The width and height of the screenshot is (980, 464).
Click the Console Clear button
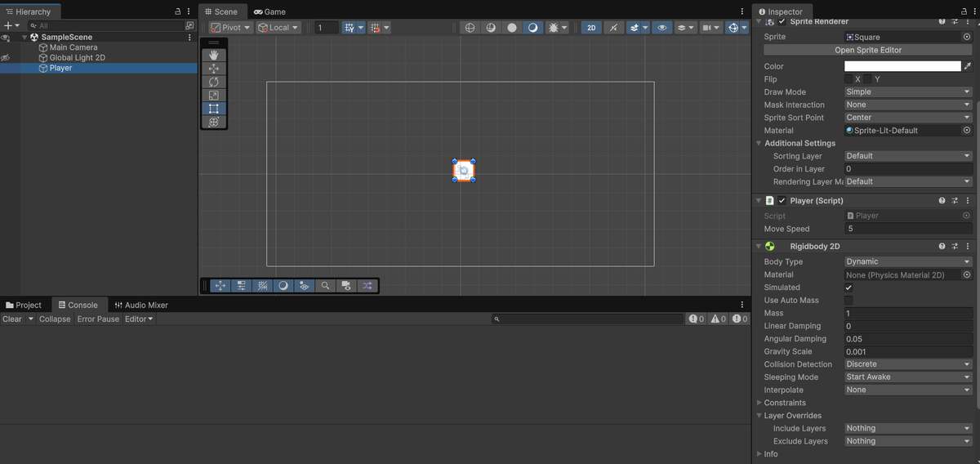click(x=12, y=319)
